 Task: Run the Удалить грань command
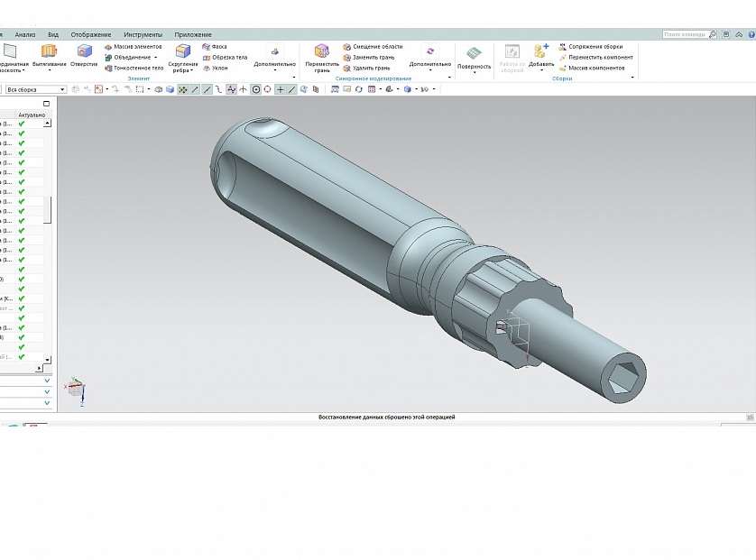coord(366,68)
